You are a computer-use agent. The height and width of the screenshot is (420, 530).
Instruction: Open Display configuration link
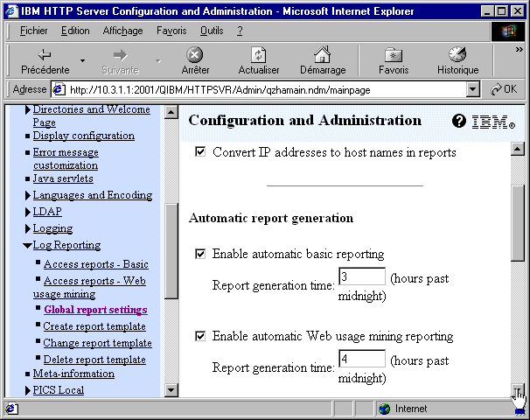pos(83,136)
